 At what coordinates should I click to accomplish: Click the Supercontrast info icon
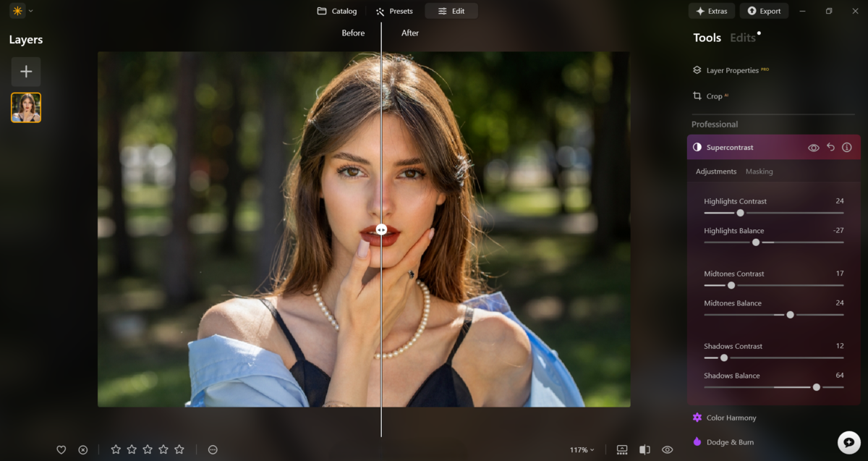point(846,147)
